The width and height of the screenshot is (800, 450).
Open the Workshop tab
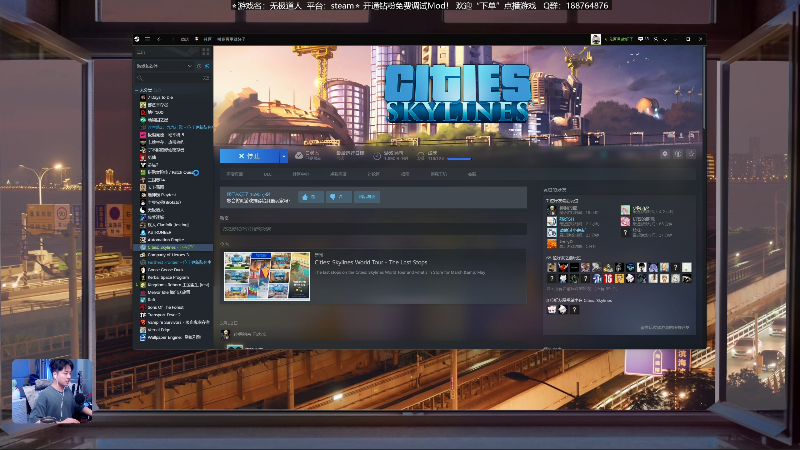[438, 174]
